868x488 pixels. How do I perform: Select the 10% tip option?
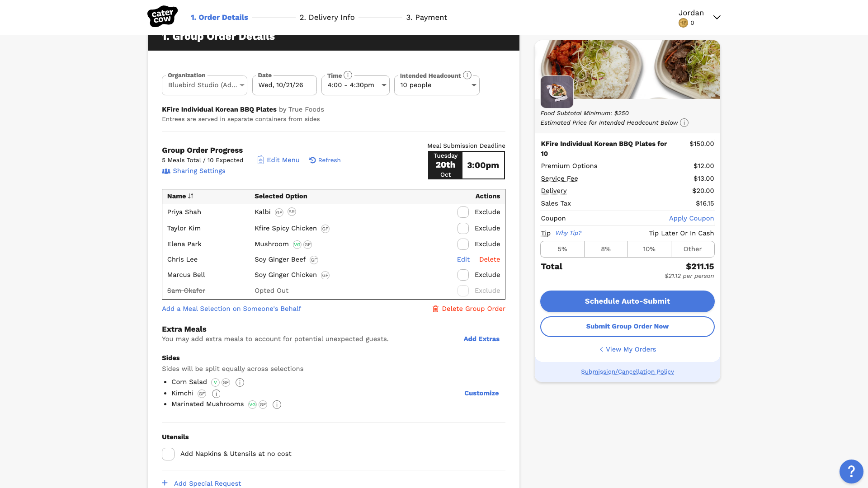pyautogui.click(x=649, y=249)
